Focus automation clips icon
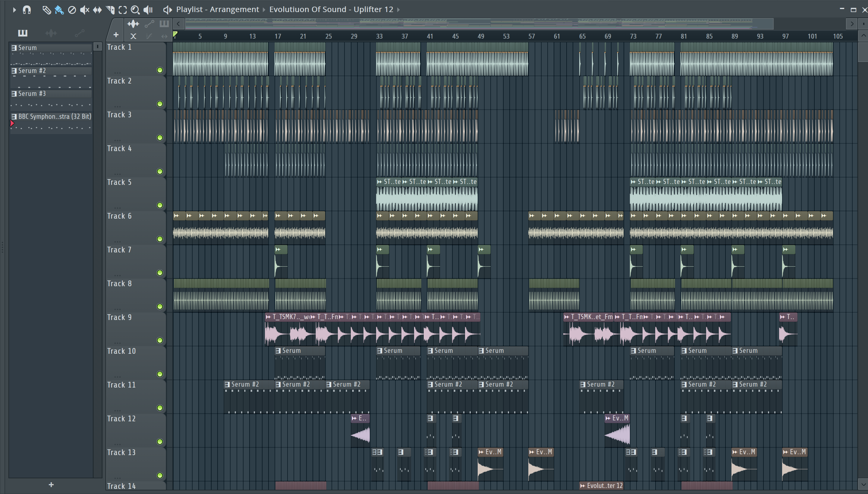The image size is (868, 494). [149, 24]
